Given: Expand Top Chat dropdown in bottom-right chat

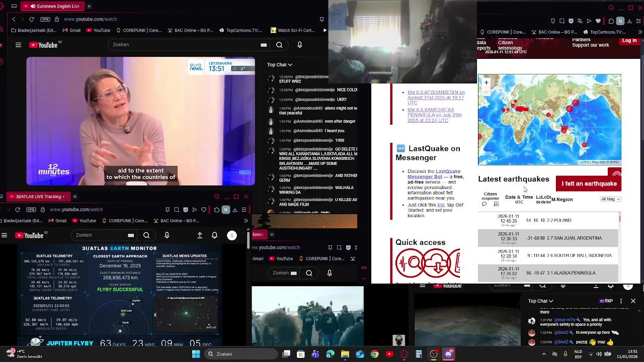Looking at the screenshot, I should click(540, 301).
